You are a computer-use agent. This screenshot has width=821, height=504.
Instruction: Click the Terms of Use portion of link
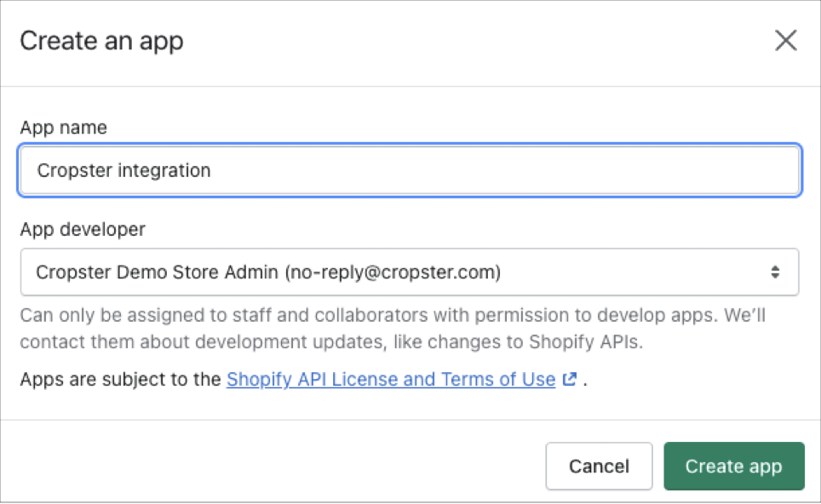(x=498, y=379)
